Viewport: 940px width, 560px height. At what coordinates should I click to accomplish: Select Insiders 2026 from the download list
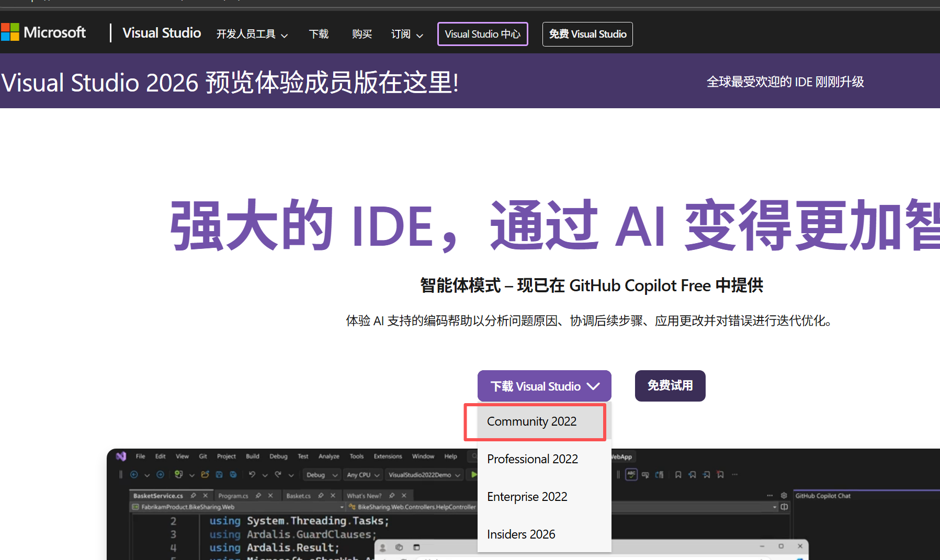(x=544, y=534)
